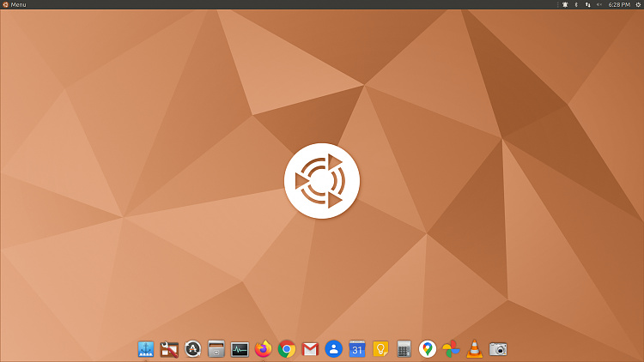Open Google Contacts in the dock
Image resolution: width=644 pixels, height=362 pixels.
tap(333, 349)
